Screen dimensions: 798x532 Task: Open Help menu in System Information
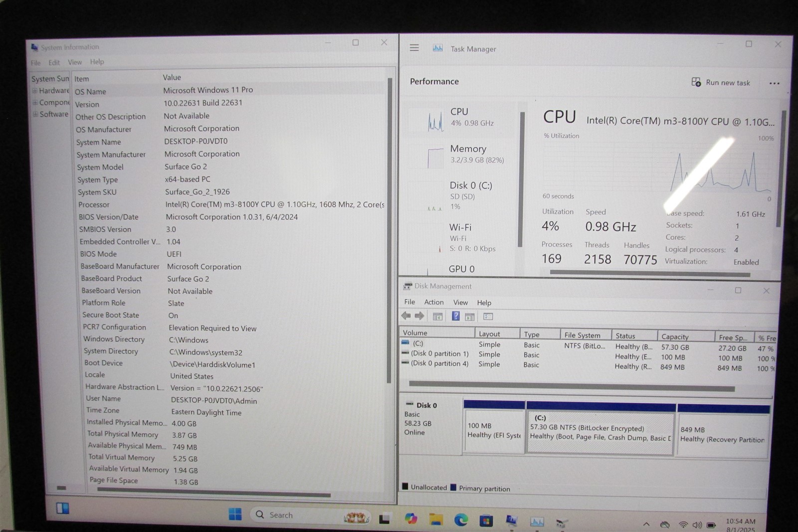pos(97,62)
